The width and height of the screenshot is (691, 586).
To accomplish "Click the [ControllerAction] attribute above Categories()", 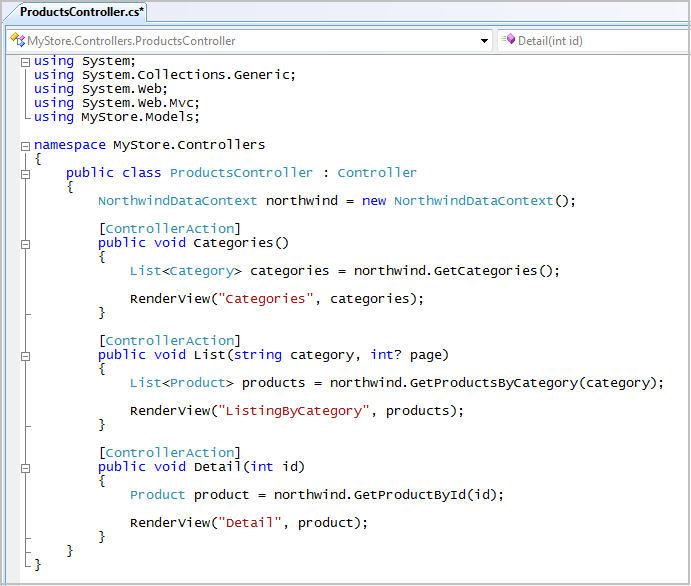I will click(170, 229).
